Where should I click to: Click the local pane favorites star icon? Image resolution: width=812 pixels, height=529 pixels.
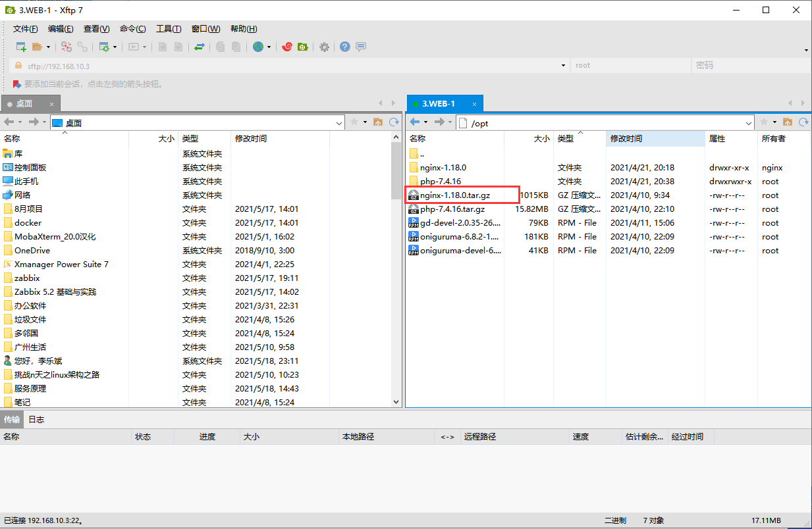click(354, 122)
